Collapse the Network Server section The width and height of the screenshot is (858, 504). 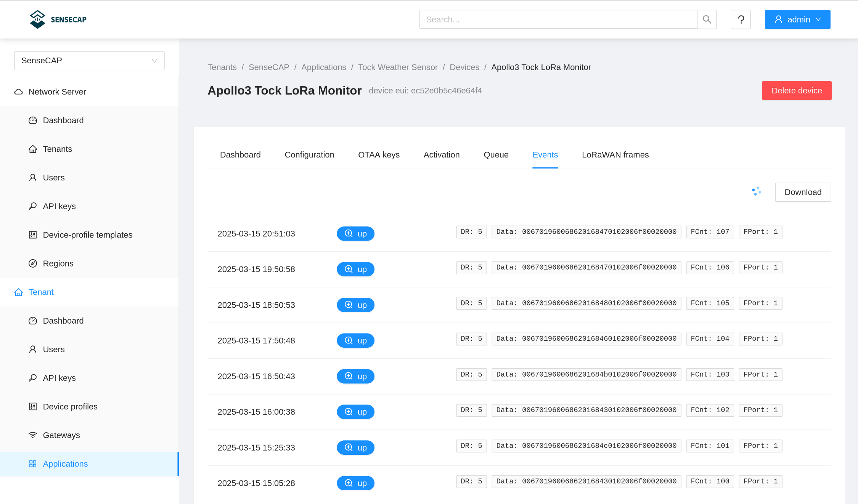pos(89,92)
